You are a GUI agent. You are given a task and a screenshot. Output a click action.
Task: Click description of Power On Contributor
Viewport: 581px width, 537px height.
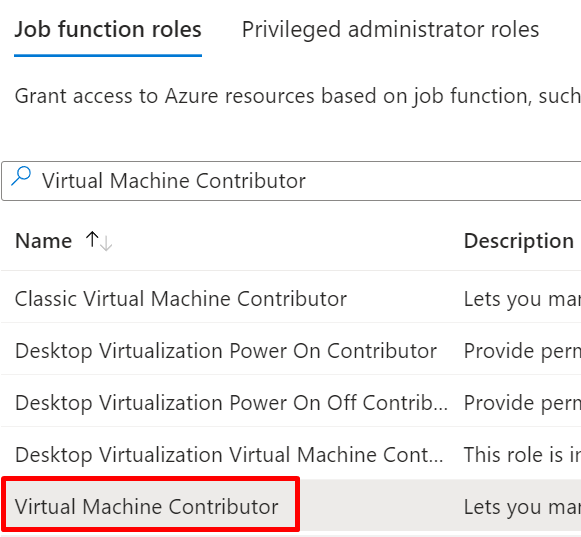tap(522, 351)
